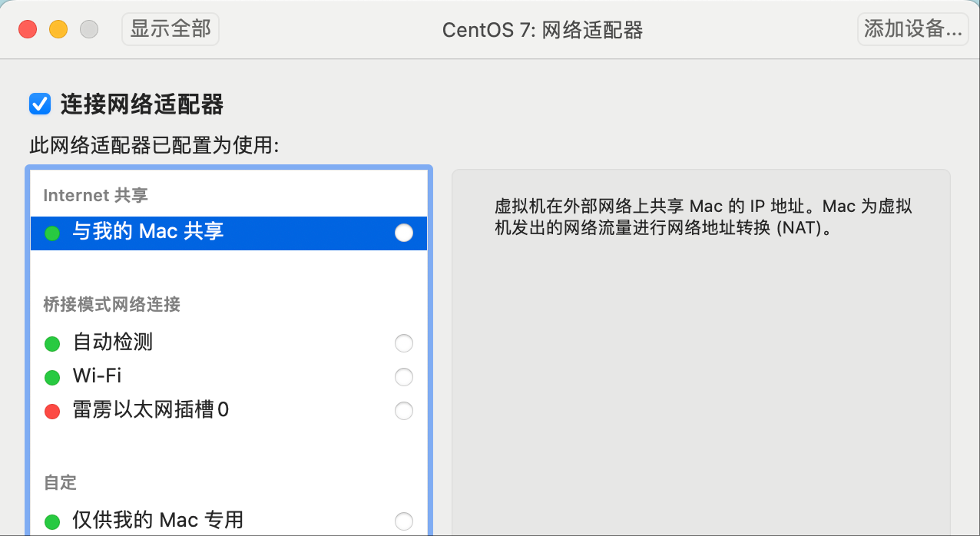Click the yellow minimize window button
This screenshot has height=536, width=980.
[x=58, y=29]
